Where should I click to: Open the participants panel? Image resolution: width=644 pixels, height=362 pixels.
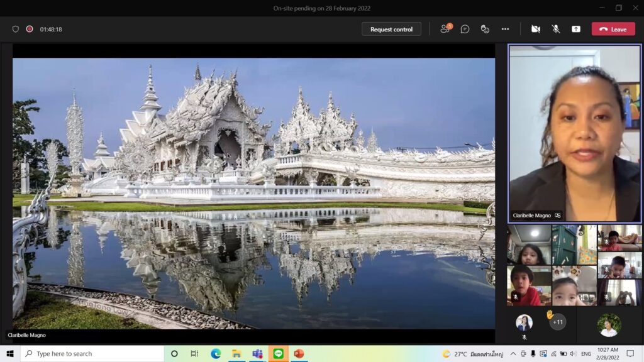445,29
